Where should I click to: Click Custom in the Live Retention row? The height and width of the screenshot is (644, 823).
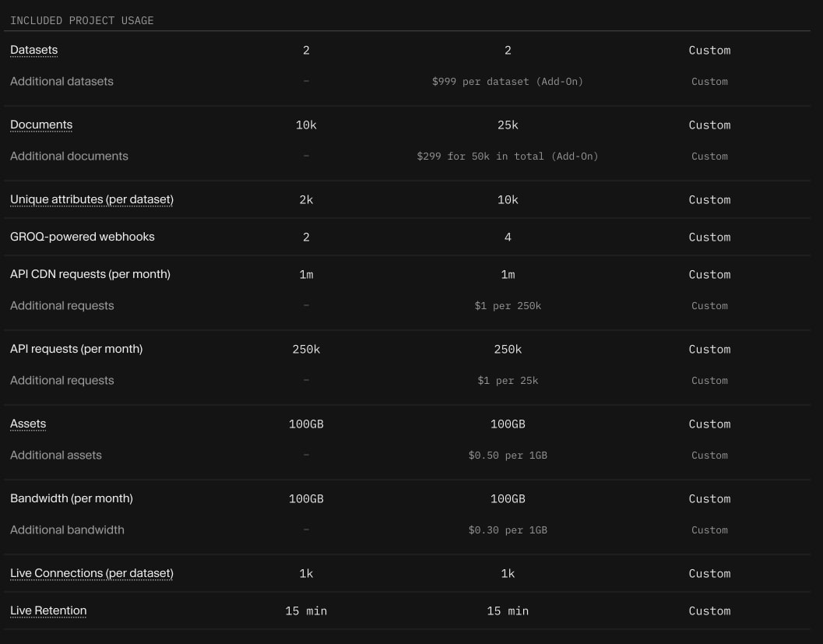click(709, 611)
